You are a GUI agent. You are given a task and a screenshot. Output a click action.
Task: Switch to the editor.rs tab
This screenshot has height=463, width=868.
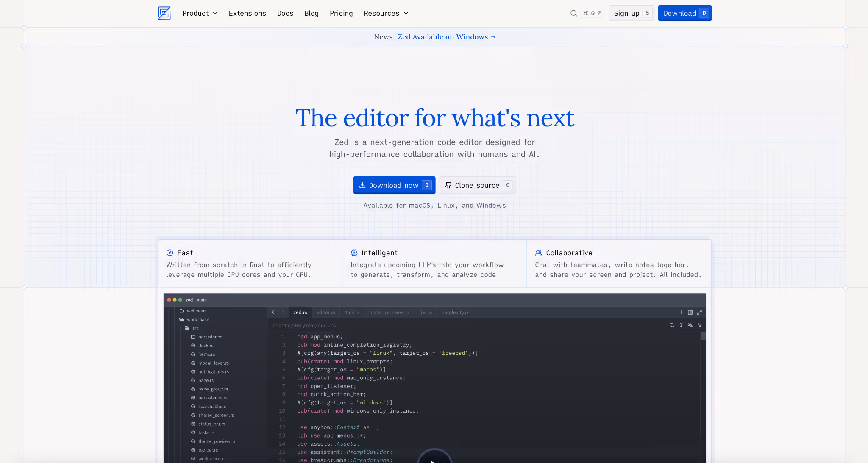pyautogui.click(x=325, y=312)
